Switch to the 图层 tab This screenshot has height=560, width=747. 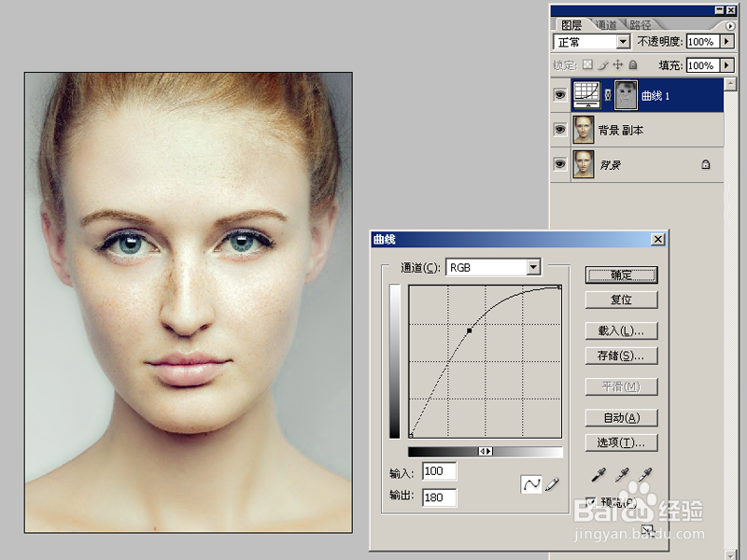(571, 25)
